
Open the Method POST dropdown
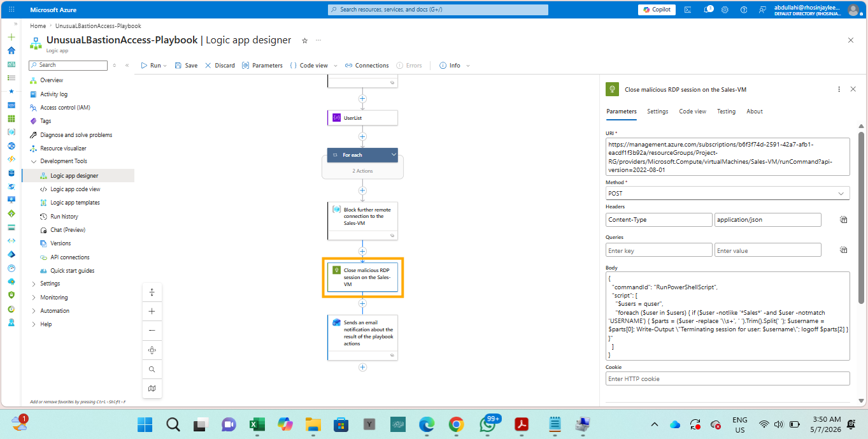click(x=728, y=193)
